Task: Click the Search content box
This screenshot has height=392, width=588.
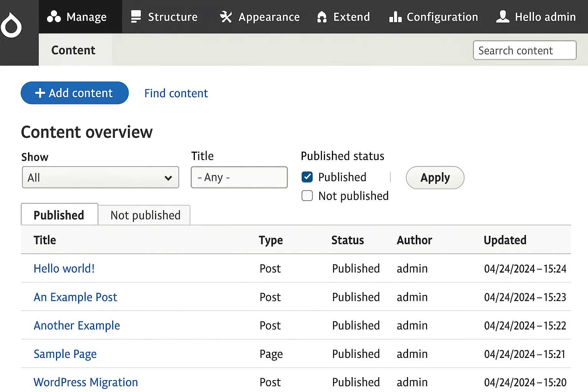Action: click(x=524, y=50)
